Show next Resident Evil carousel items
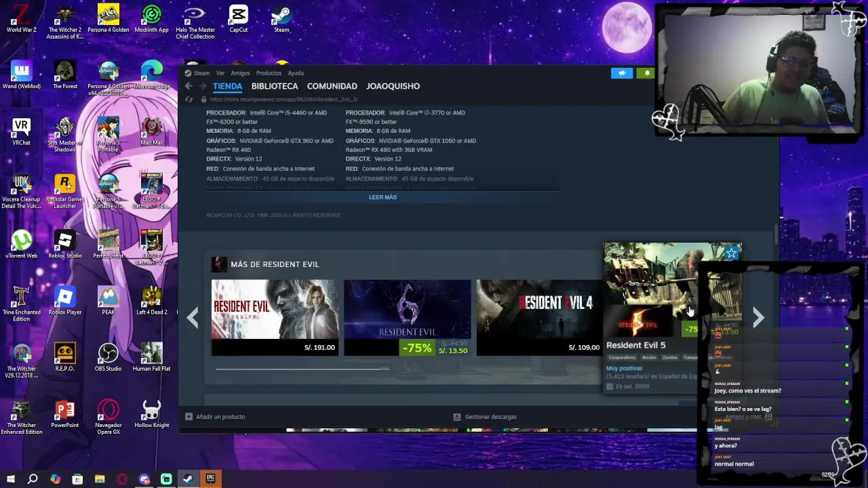Screen dimensions: 868x488 click(x=758, y=317)
